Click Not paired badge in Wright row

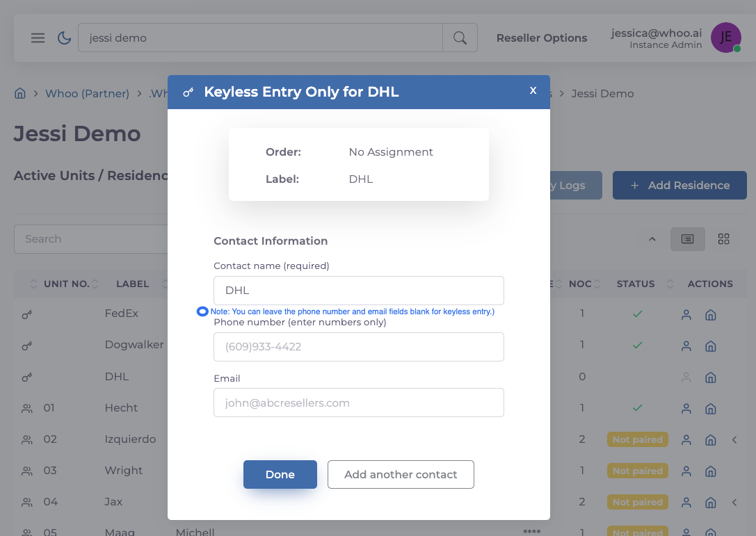pyautogui.click(x=637, y=471)
